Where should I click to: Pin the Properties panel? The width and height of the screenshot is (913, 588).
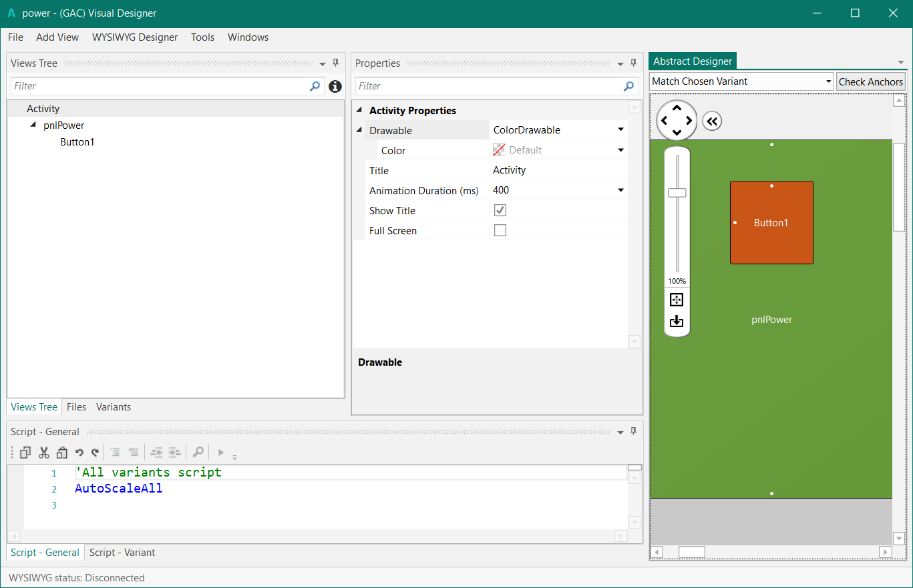(633, 63)
